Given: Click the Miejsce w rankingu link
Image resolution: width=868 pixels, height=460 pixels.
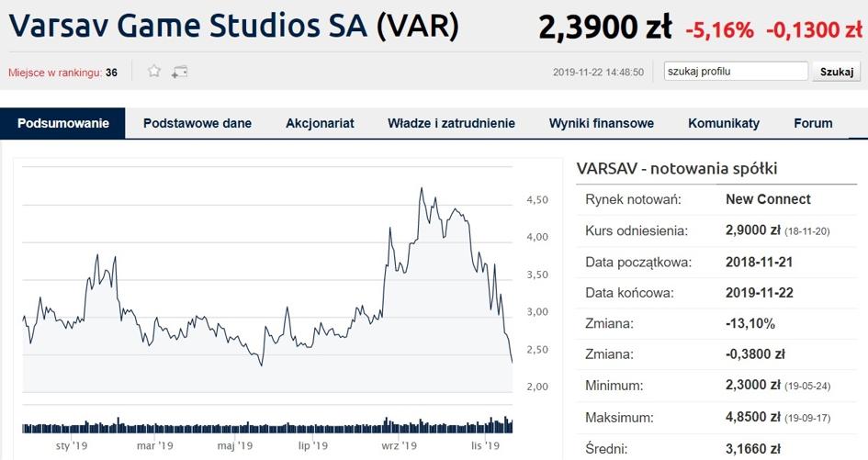Looking at the screenshot, I should click(55, 73).
